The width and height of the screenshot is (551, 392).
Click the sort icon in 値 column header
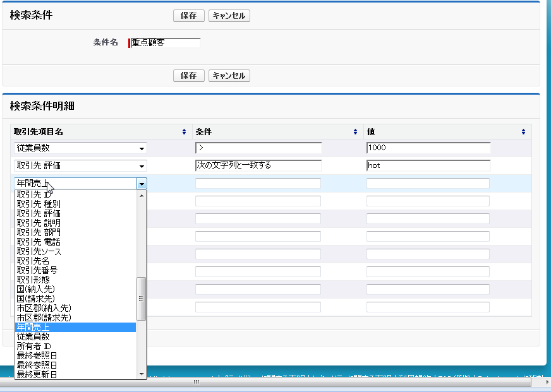coord(524,131)
